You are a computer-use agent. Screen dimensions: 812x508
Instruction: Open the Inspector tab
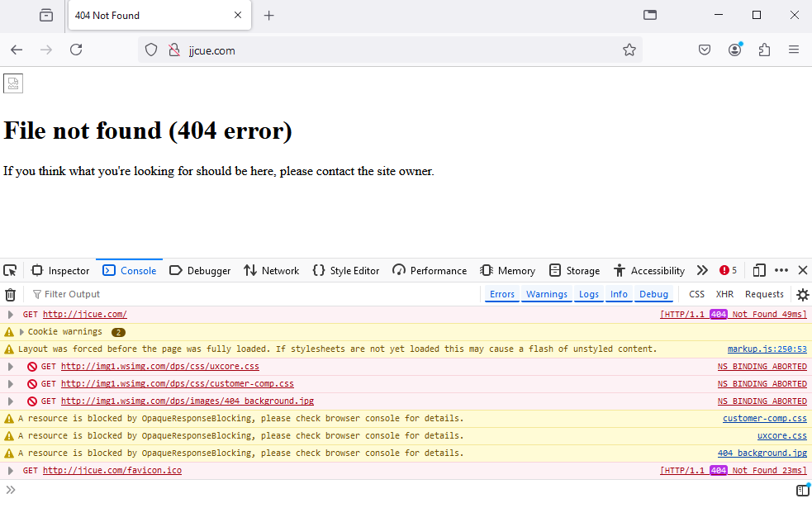point(60,270)
